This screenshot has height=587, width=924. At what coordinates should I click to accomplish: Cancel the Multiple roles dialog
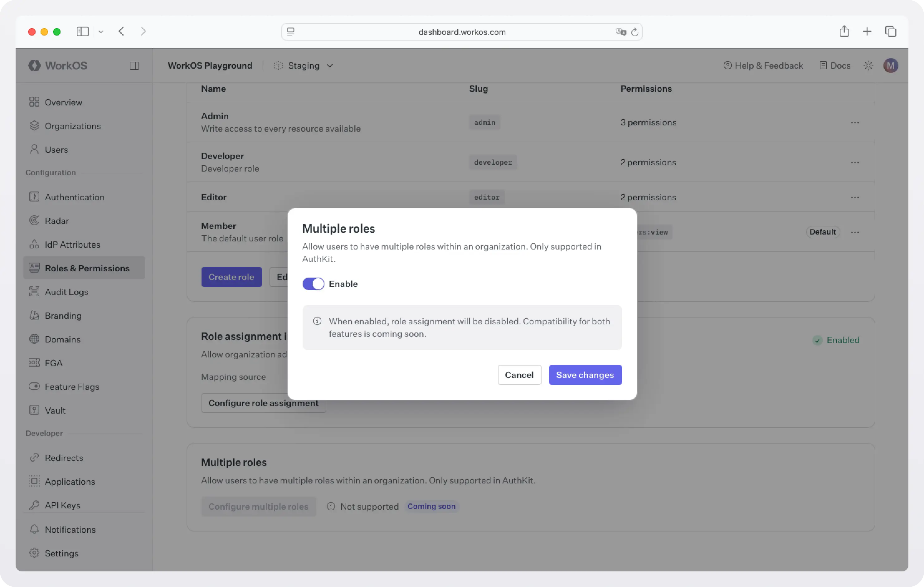(x=519, y=375)
